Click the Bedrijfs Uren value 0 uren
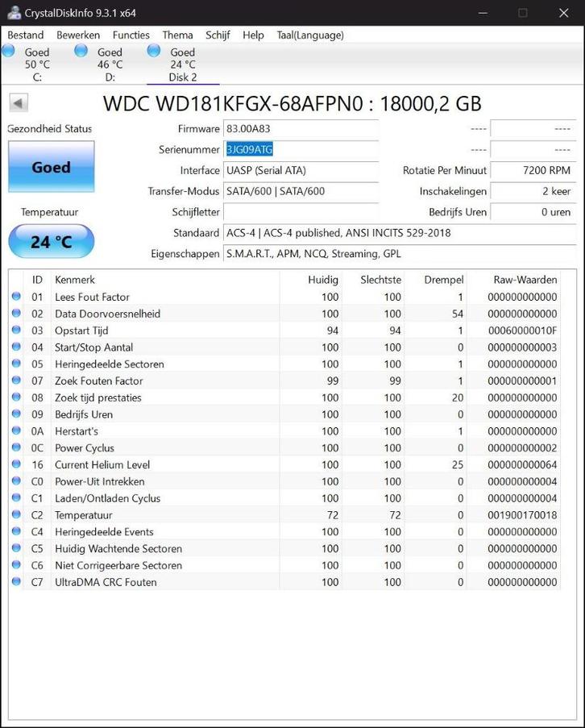Viewport: 585px width, 728px height. [x=533, y=212]
